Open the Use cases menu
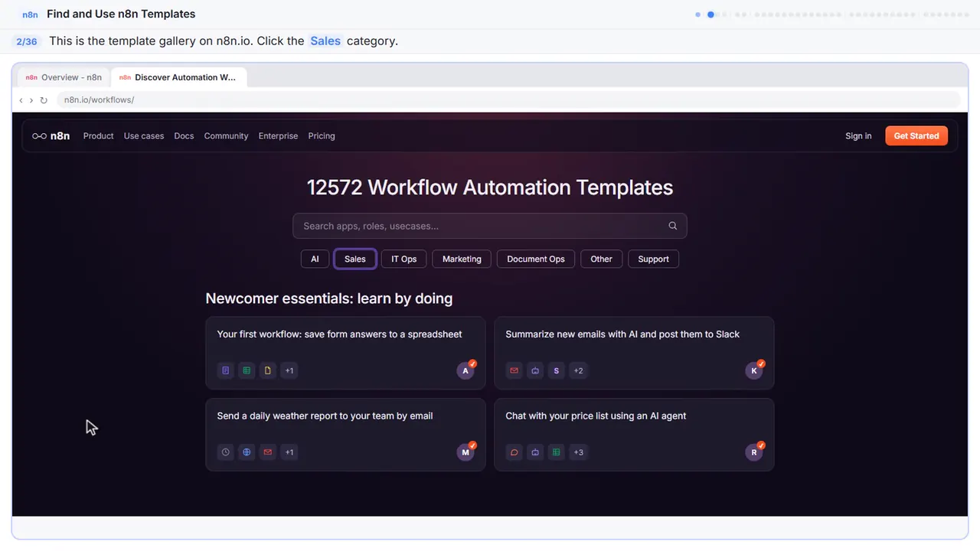 144,136
